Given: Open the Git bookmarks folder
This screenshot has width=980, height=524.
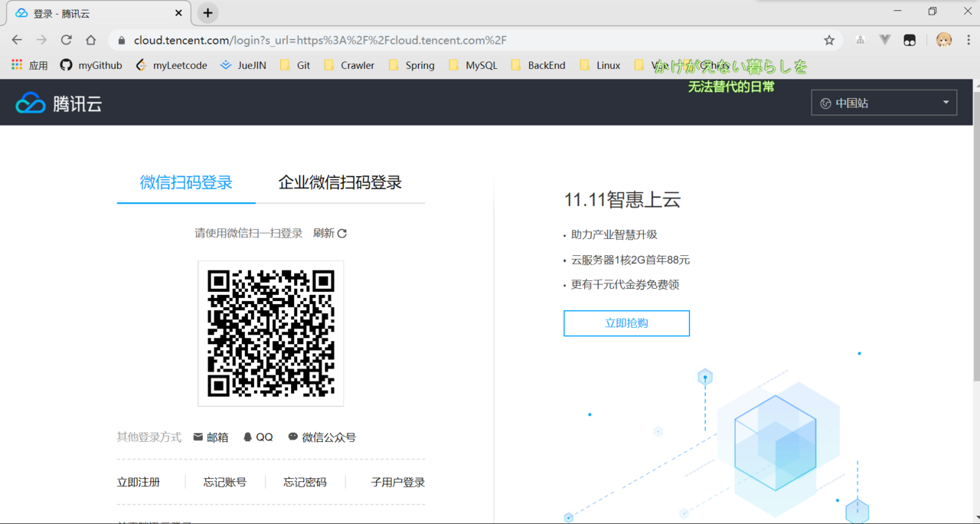Looking at the screenshot, I should pyautogui.click(x=295, y=65).
